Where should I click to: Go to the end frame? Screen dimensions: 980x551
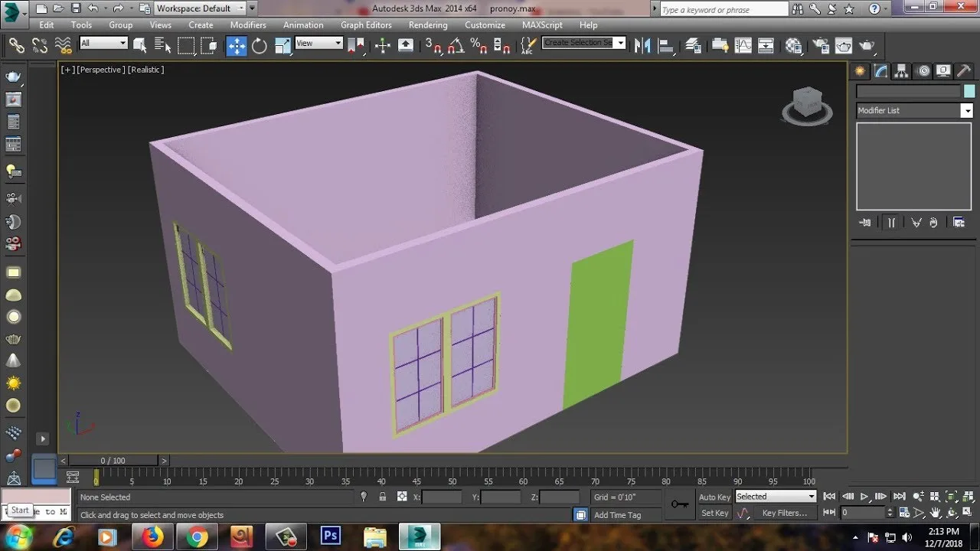(900, 497)
